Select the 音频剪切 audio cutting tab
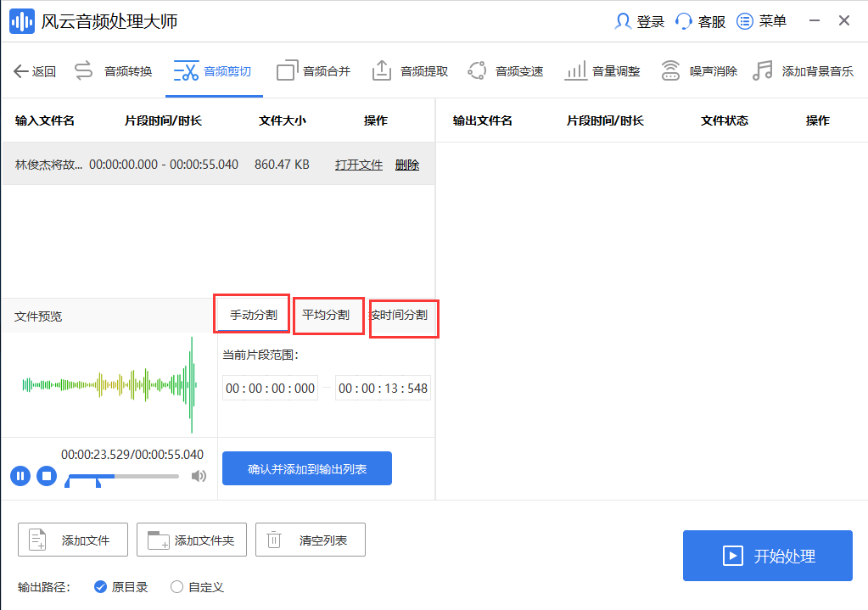 213,71
